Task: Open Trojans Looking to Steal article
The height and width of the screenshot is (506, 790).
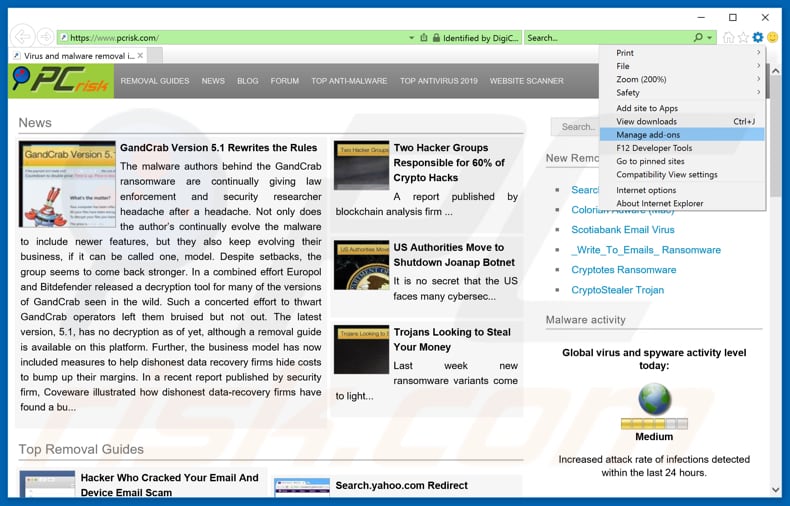Action: coord(452,340)
